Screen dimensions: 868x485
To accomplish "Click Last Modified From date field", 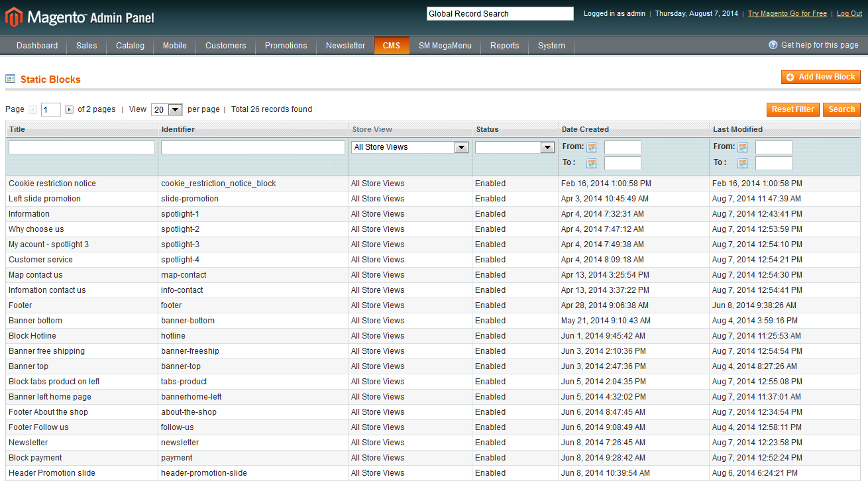I will [x=774, y=148].
